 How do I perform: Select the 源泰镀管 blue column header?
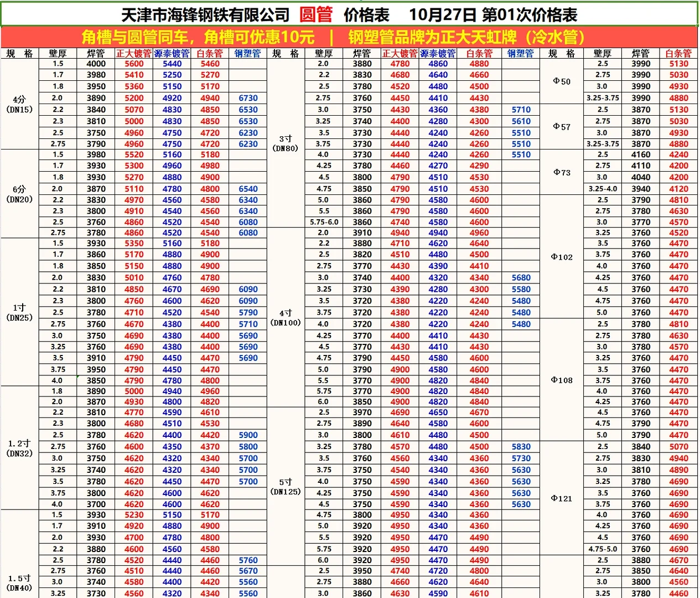(171, 54)
